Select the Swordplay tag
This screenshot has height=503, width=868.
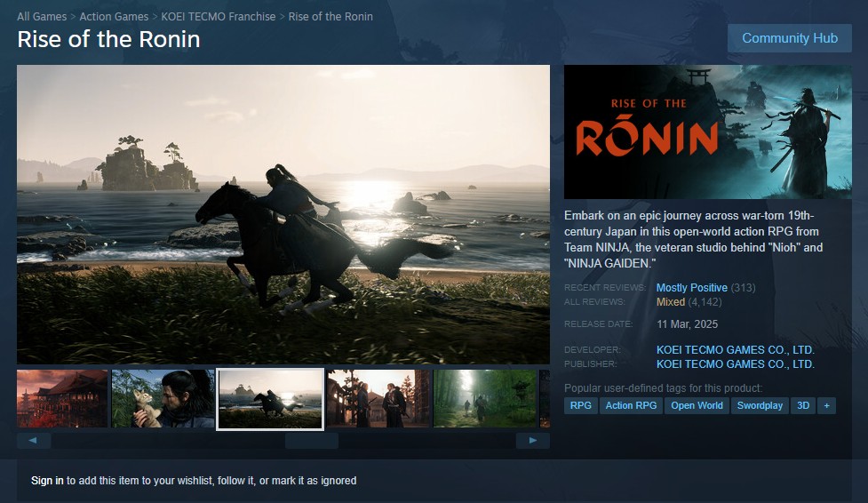tap(760, 405)
